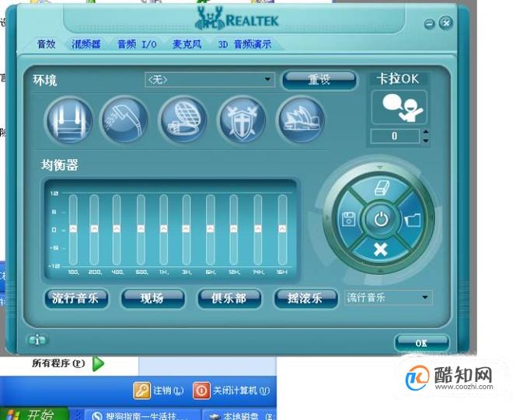Viewport: 530px width, 420px height.
Task: Click the OK button
Action: tap(421, 343)
